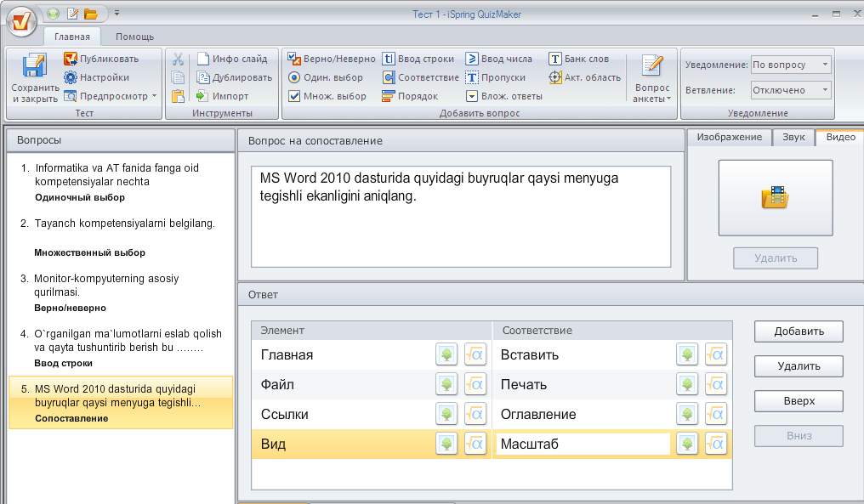Open the Уведомление По вопросу dropdown

click(x=791, y=65)
